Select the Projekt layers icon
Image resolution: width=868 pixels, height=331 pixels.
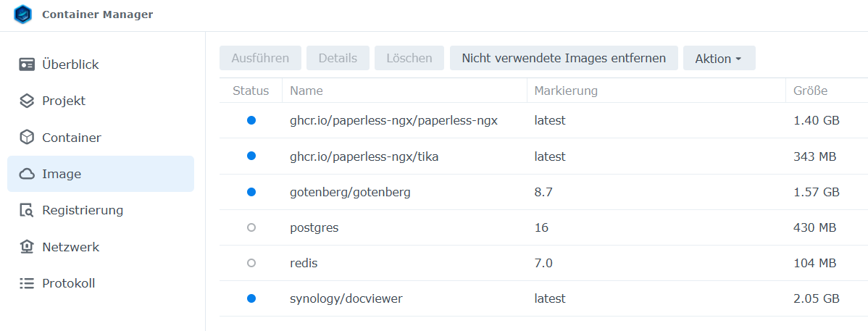pos(27,101)
